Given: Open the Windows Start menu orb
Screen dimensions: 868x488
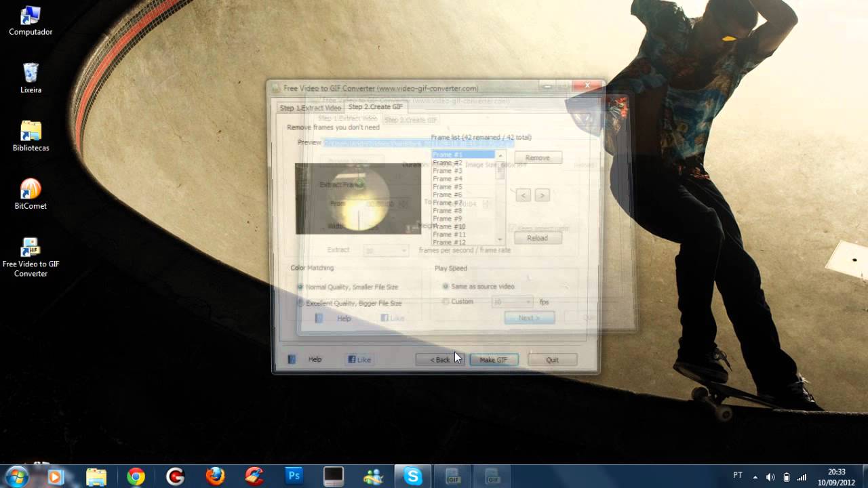Looking at the screenshot, I should 16,476.
